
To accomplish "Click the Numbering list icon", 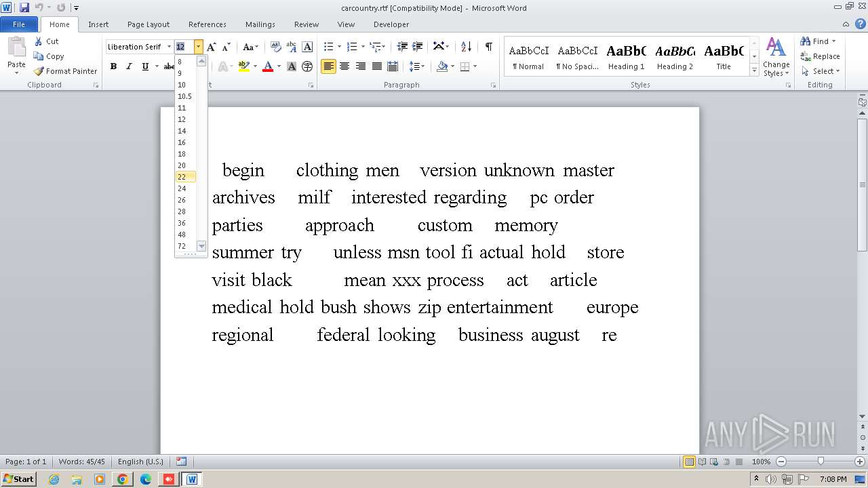I will (351, 47).
